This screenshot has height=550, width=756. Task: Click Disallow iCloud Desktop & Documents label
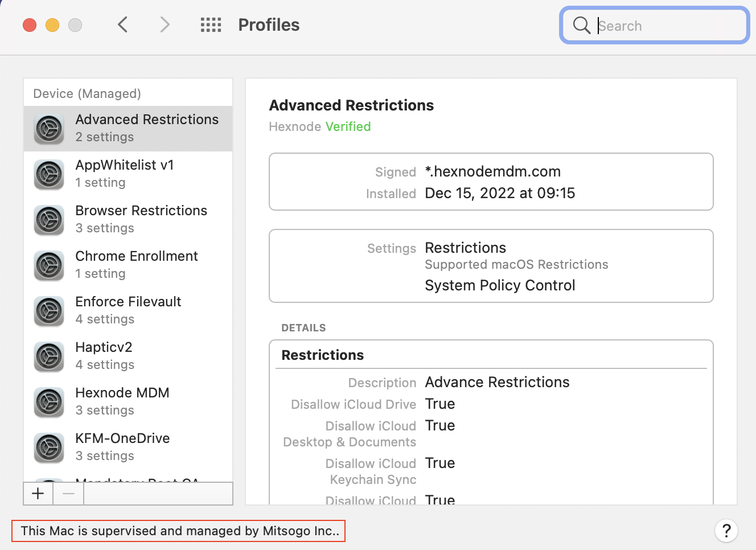[x=350, y=434]
